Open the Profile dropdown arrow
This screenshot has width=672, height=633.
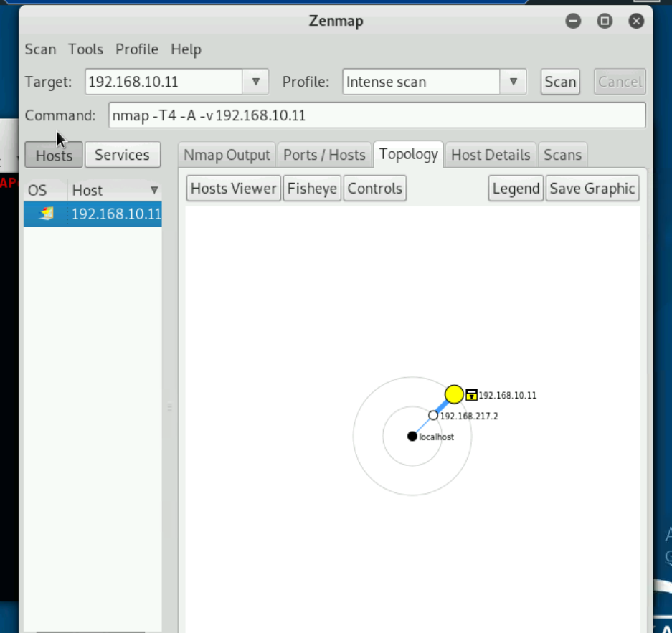(513, 82)
